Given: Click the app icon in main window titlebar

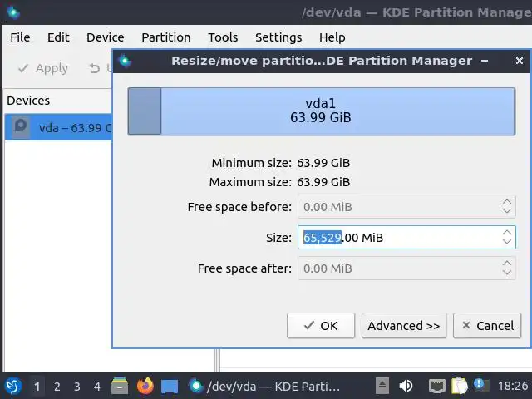Looking at the screenshot, I should click(x=13, y=13).
